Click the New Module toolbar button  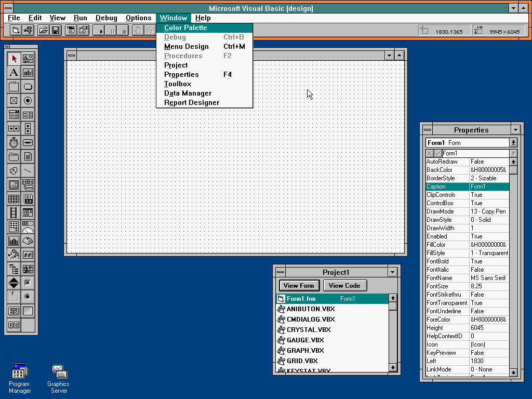pos(28,31)
